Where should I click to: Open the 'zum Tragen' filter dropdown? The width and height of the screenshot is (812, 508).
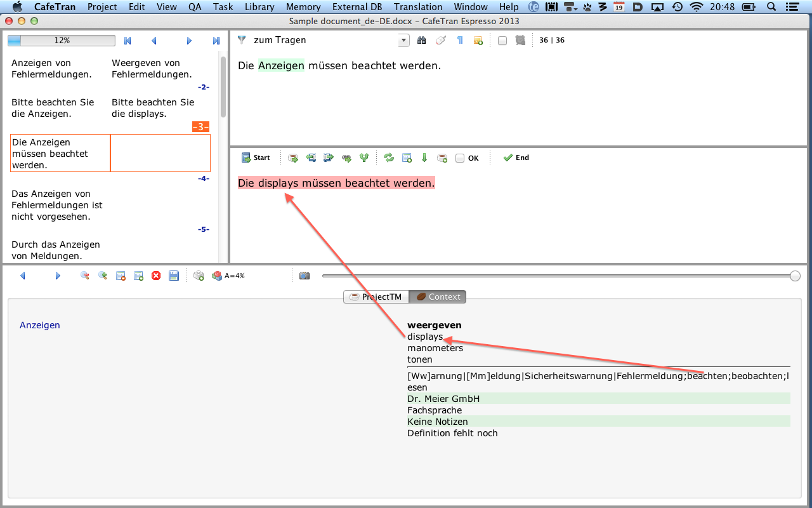403,41
